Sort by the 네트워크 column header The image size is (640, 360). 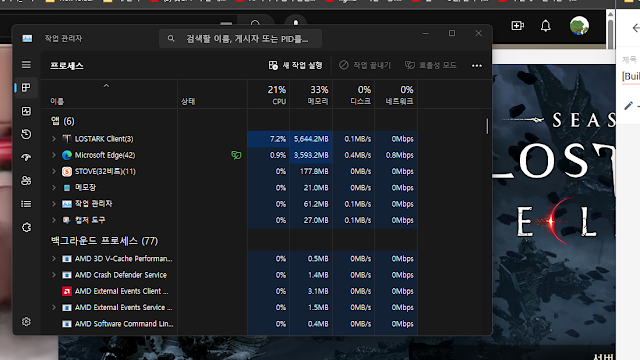[x=396, y=95]
